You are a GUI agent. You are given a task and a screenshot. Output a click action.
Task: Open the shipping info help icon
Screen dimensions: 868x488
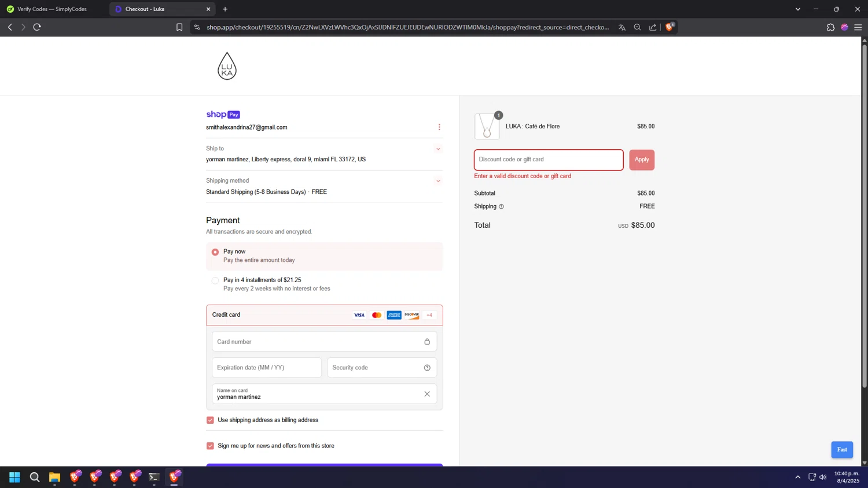pos(501,206)
